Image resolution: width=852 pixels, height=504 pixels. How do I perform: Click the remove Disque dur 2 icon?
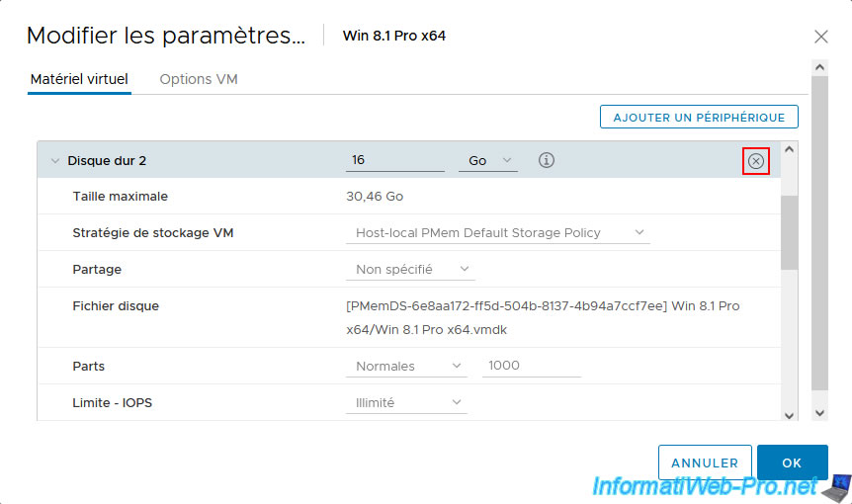tap(756, 161)
